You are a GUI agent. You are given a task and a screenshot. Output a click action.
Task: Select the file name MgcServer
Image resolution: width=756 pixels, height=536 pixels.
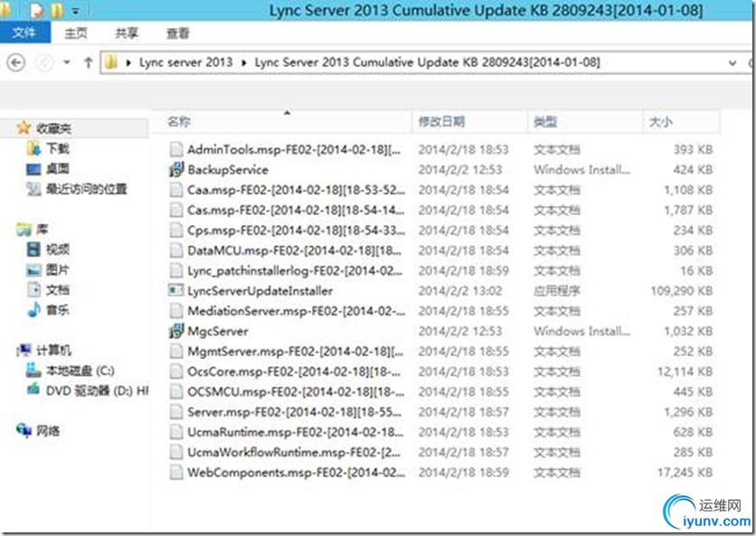[218, 331]
